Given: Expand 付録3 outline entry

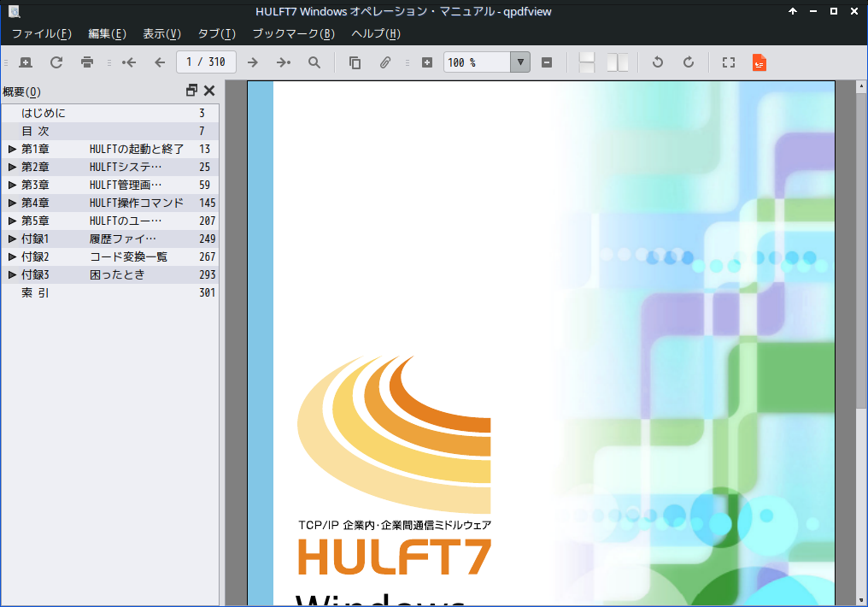Looking at the screenshot, I should click(x=12, y=274).
